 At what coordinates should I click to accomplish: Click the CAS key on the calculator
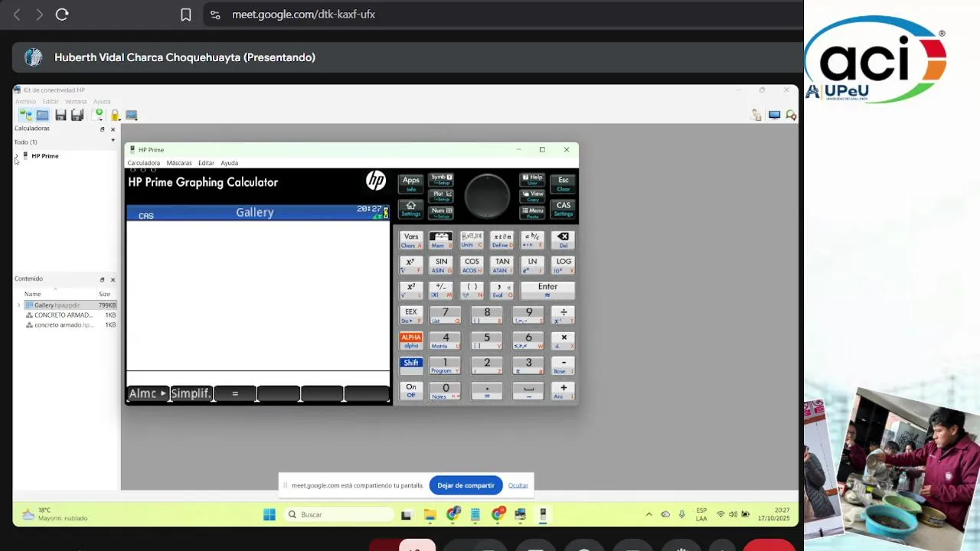click(x=563, y=208)
